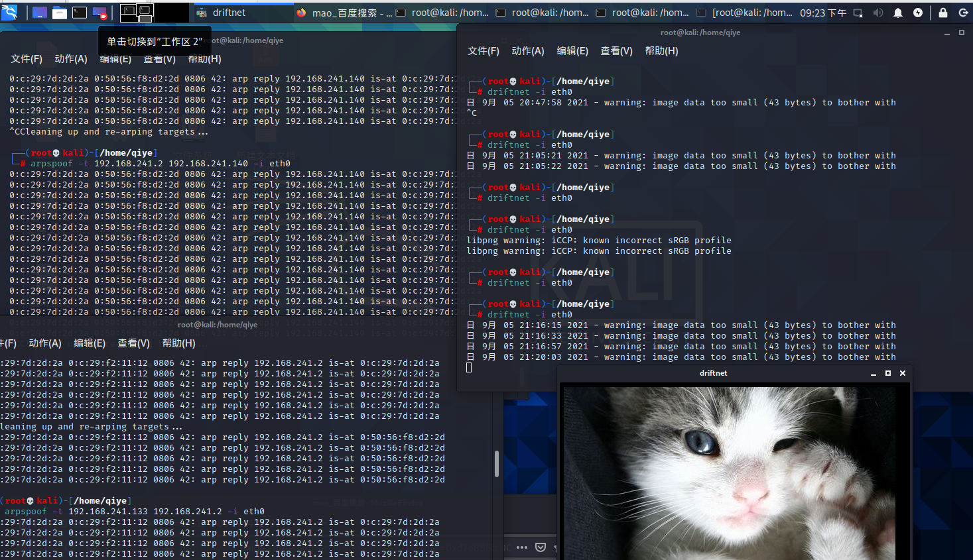The image size is (973, 560).
Task: Open the file manager panel launcher
Action: (60, 13)
